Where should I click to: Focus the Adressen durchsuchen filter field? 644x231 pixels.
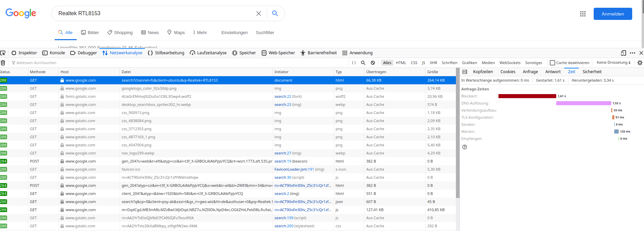179,63
